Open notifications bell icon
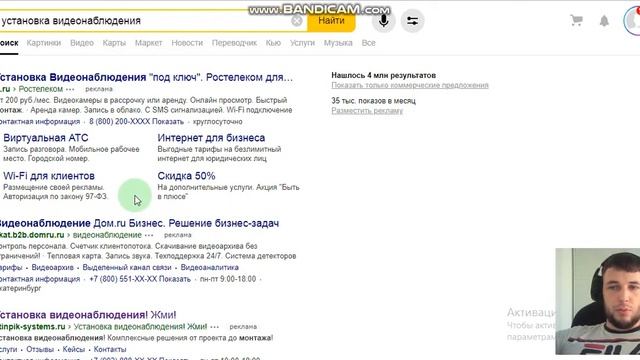 [x=604, y=20]
